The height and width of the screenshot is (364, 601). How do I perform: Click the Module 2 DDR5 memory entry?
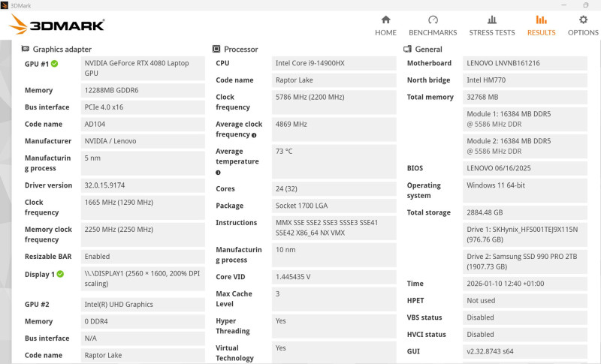[x=524, y=146]
